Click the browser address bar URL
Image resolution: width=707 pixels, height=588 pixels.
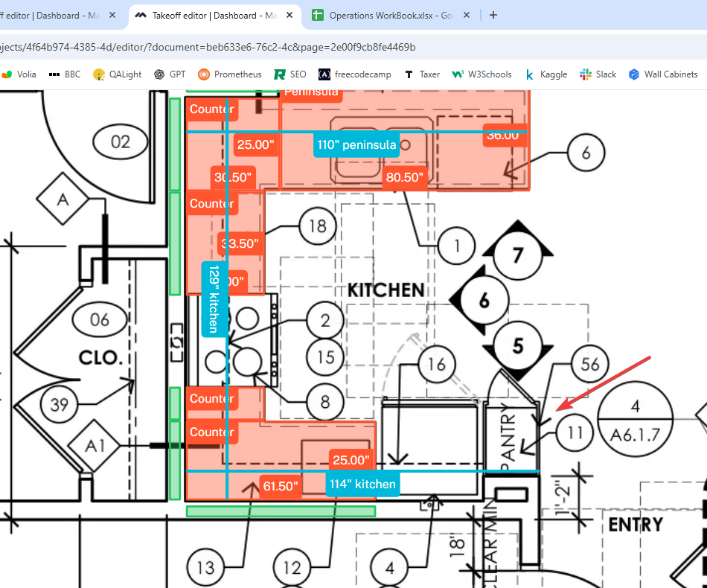click(x=208, y=48)
